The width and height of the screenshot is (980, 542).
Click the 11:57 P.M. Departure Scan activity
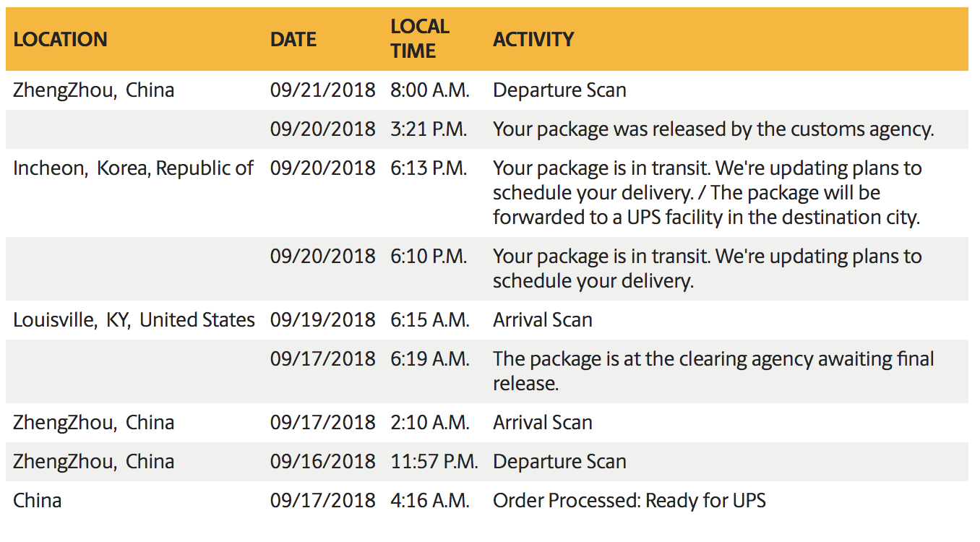click(559, 462)
